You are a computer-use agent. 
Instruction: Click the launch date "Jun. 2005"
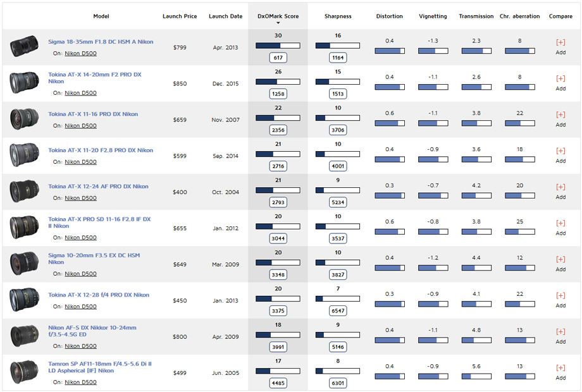(x=225, y=373)
